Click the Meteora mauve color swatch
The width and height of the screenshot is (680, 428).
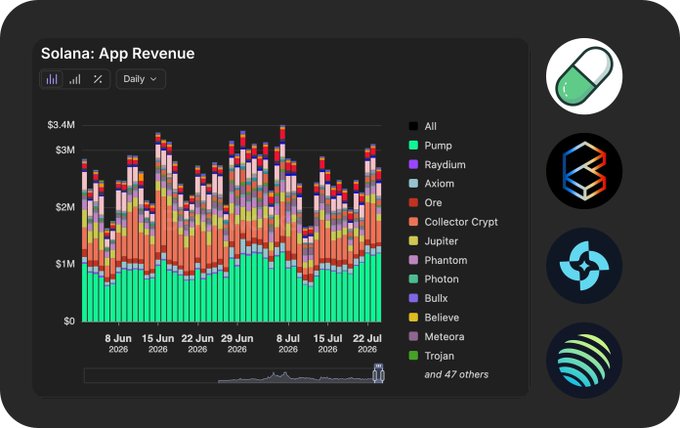pos(413,336)
